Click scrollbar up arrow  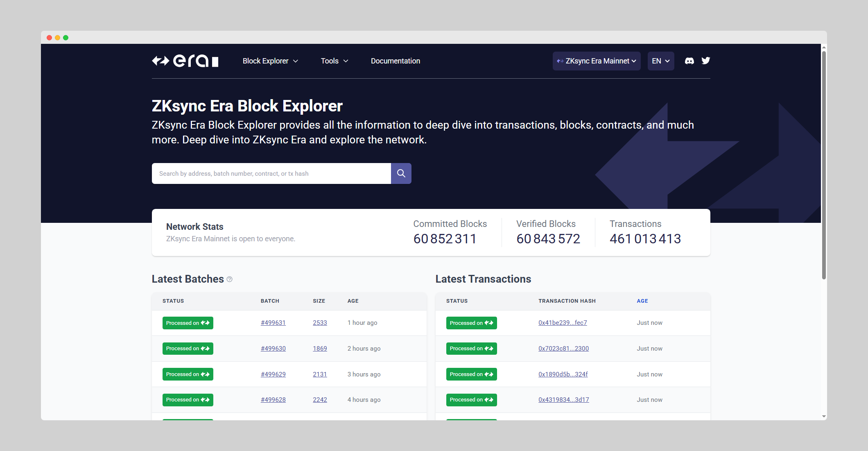(x=824, y=47)
